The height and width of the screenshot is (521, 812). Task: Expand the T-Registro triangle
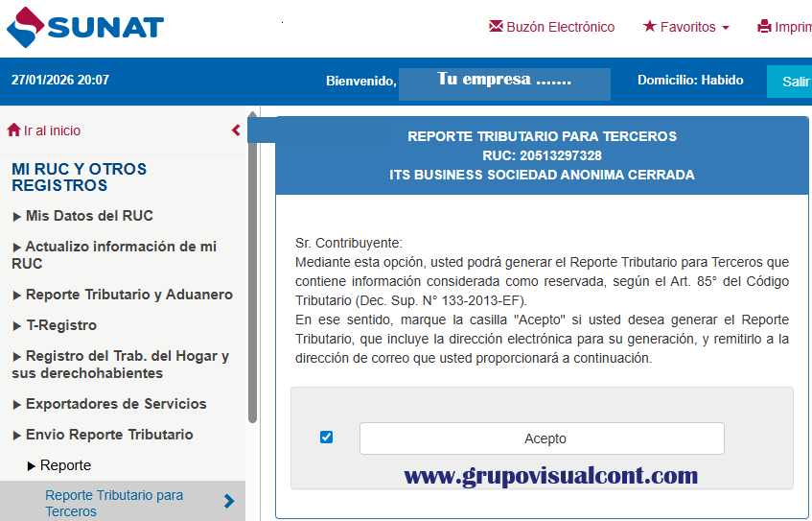(16, 326)
